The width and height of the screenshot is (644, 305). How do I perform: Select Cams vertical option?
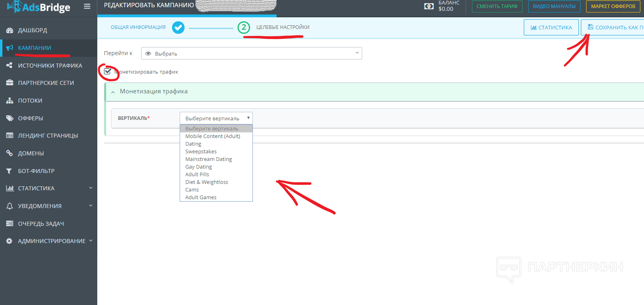pyautogui.click(x=216, y=190)
